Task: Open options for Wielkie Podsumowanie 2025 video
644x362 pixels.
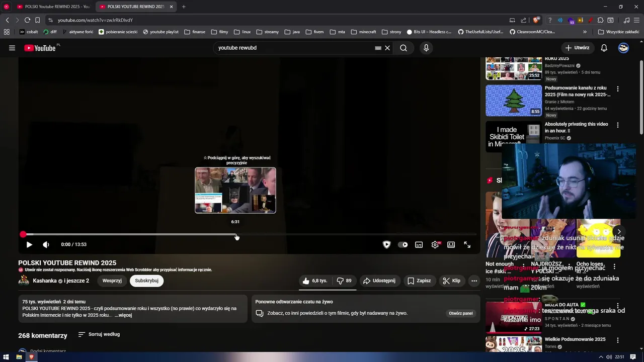Action: (618, 340)
